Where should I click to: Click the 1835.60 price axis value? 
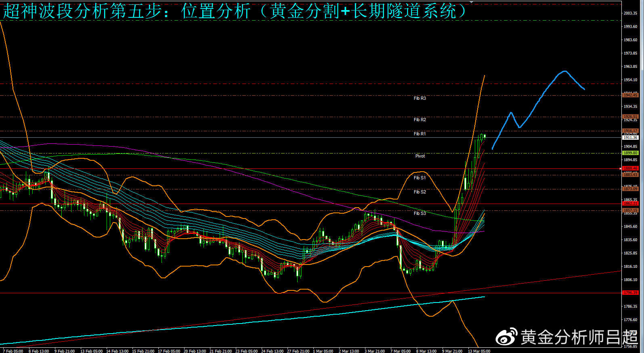click(x=630, y=240)
